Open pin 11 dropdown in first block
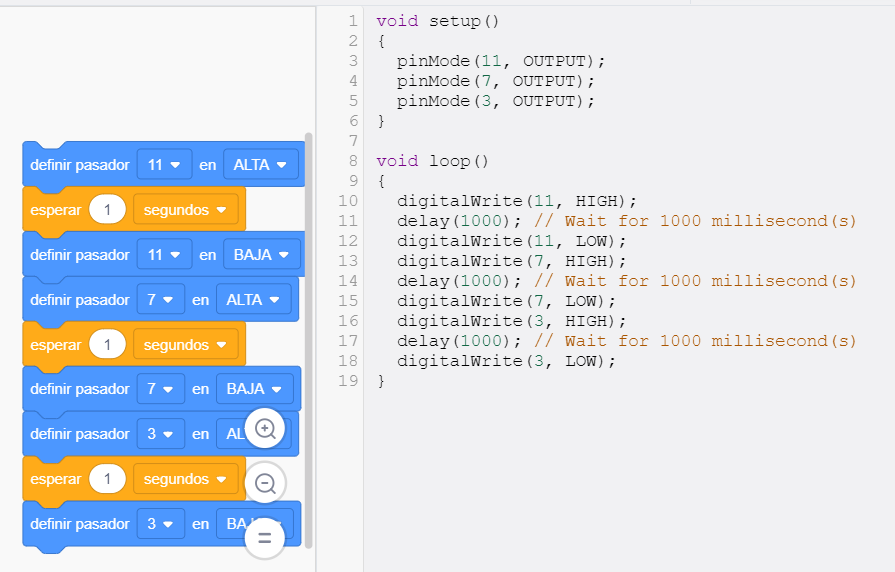 (164, 164)
